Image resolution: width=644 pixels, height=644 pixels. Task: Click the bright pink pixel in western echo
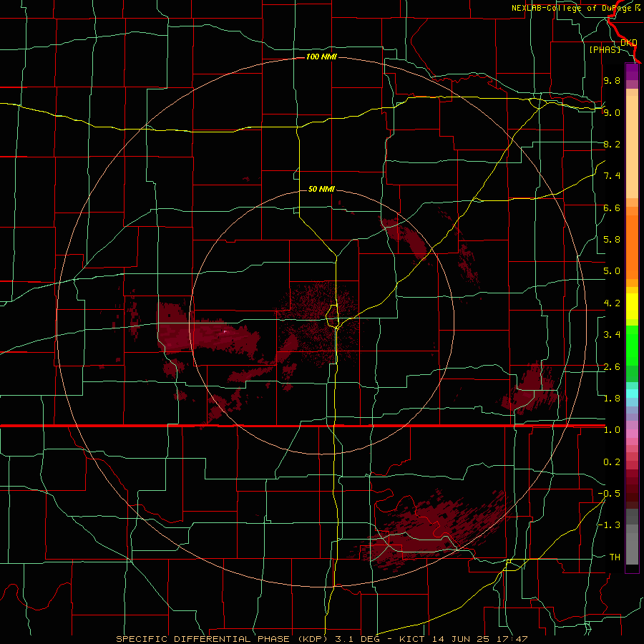point(225,331)
